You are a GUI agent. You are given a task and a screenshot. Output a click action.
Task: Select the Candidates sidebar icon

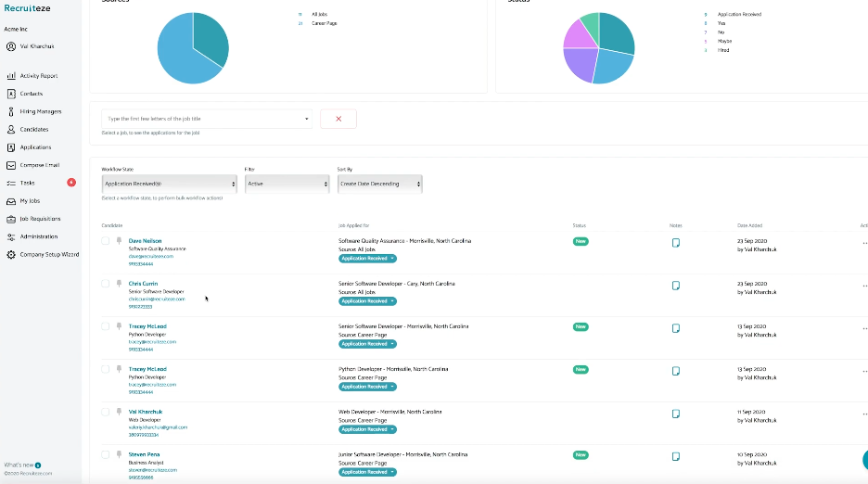point(10,129)
